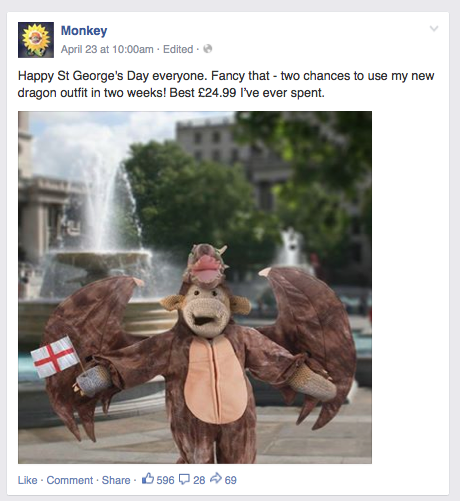Viewport: 460px width, 501px height.
Task: Click the Comment link under the post
Action: (70, 480)
